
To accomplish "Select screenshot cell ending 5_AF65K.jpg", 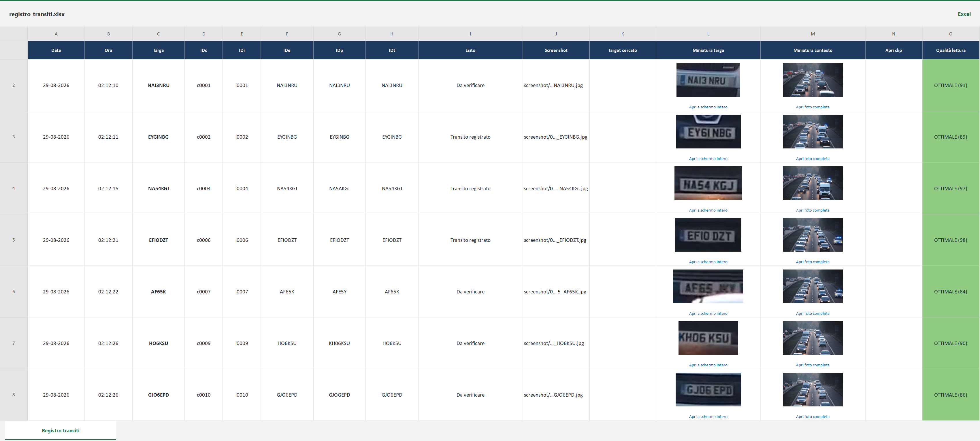I will click(x=556, y=292).
